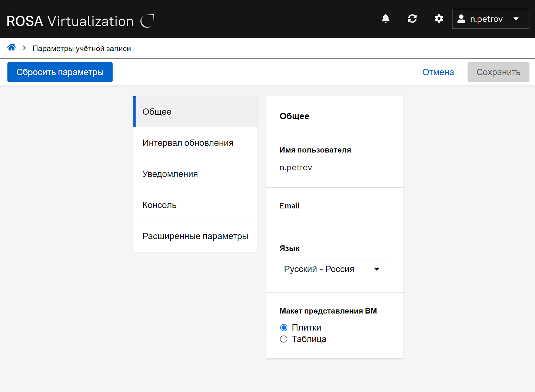Click the Сохранить button
The width and height of the screenshot is (535, 392).
pyautogui.click(x=498, y=72)
